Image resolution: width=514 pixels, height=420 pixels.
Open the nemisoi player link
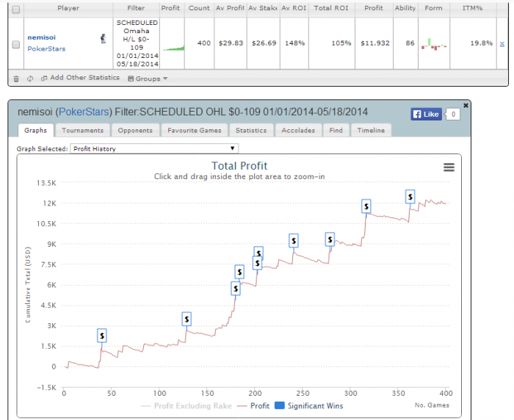(x=41, y=37)
